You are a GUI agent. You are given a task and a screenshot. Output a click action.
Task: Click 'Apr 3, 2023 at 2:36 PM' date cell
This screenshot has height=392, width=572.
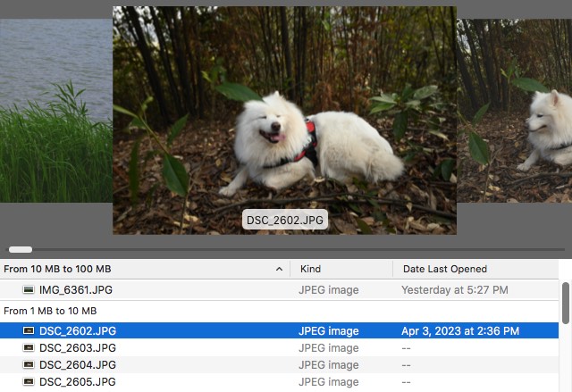click(460, 330)
